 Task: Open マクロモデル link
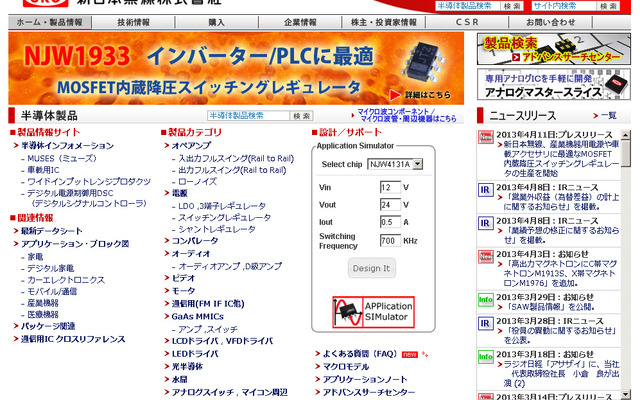[x=346, y=367]
